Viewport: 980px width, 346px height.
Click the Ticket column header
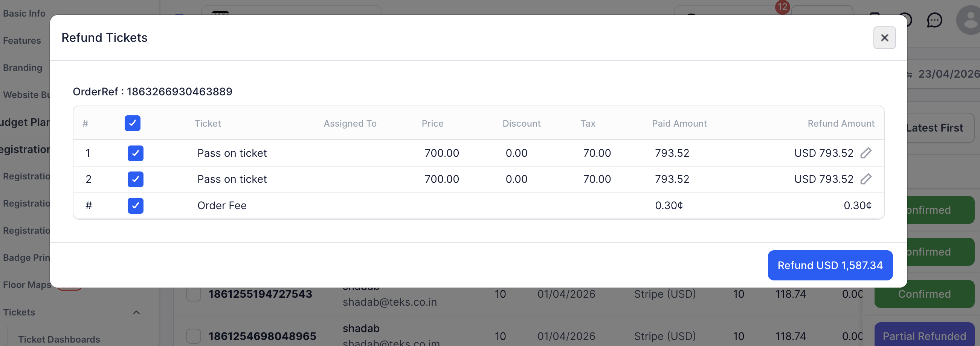pyautogui.click(x=208, y=123)
